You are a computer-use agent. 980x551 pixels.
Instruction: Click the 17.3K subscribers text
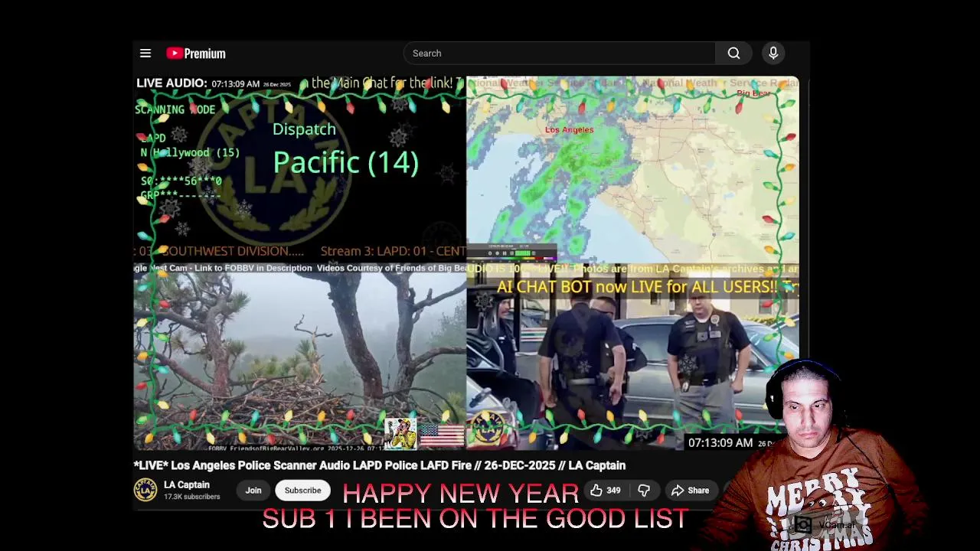(191, 497)
